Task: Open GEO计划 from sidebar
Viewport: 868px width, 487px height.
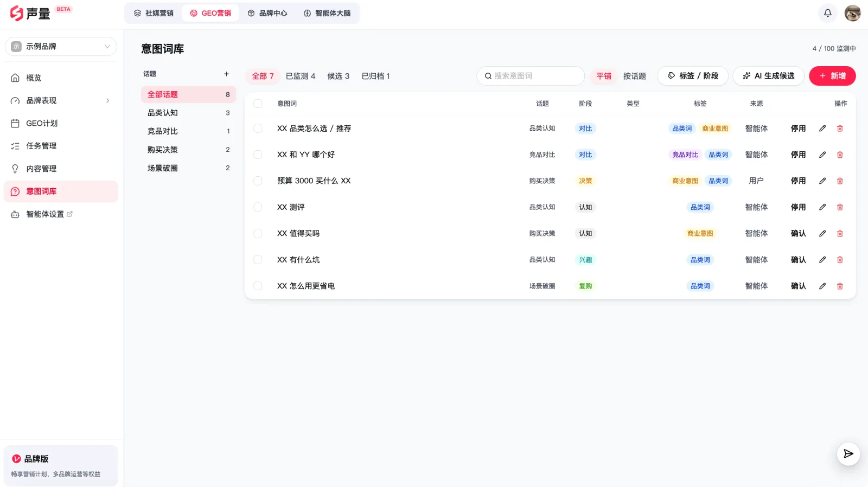Action: [x=61, y=123]
